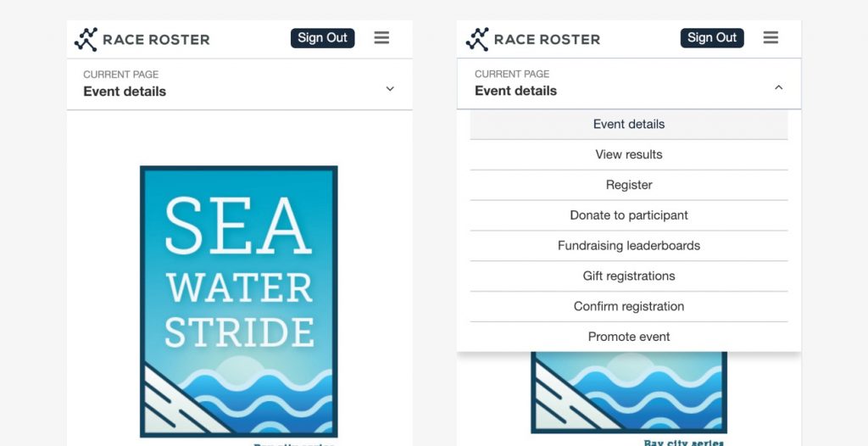The image size is (868, 446).
Task: Expand the collapsed Current Page dropdown
Action: tap(239, 85)
